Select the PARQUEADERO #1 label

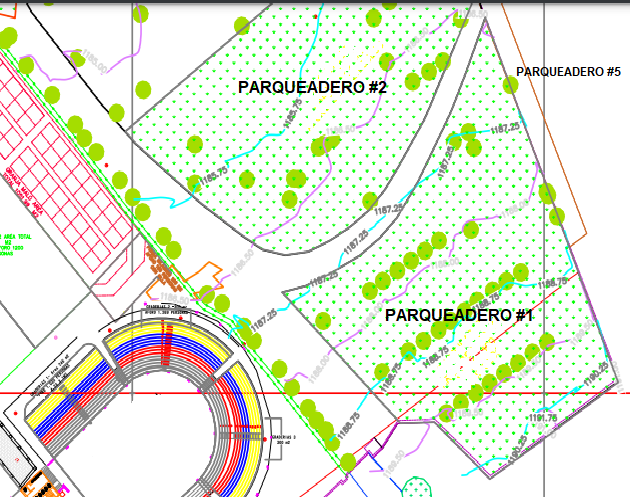click(x=460, y=315)
